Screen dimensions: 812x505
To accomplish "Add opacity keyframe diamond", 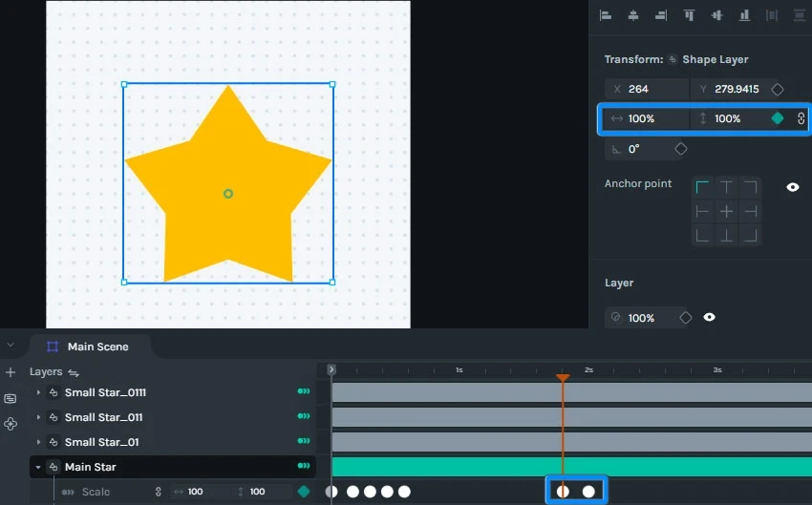I will 686,318.
